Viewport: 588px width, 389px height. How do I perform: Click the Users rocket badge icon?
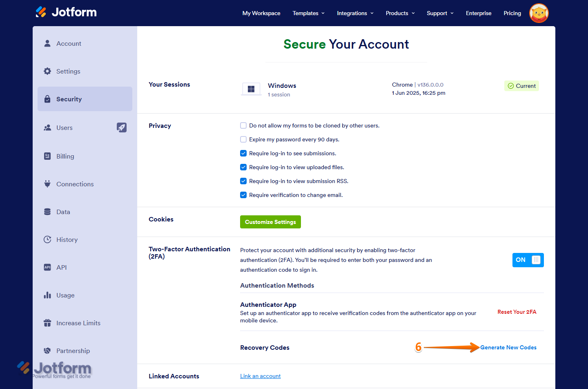coord(122,127)
